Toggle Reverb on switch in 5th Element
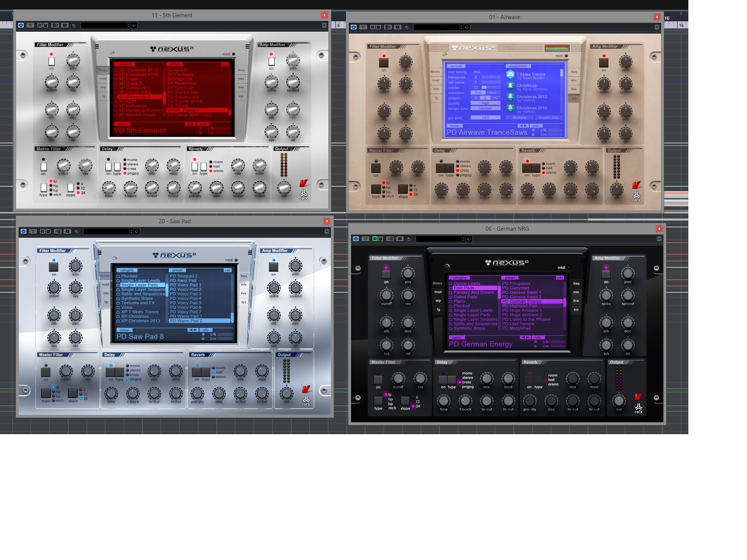Image resolution: width=747 pixels, height=560 pixels. (195, 167)
